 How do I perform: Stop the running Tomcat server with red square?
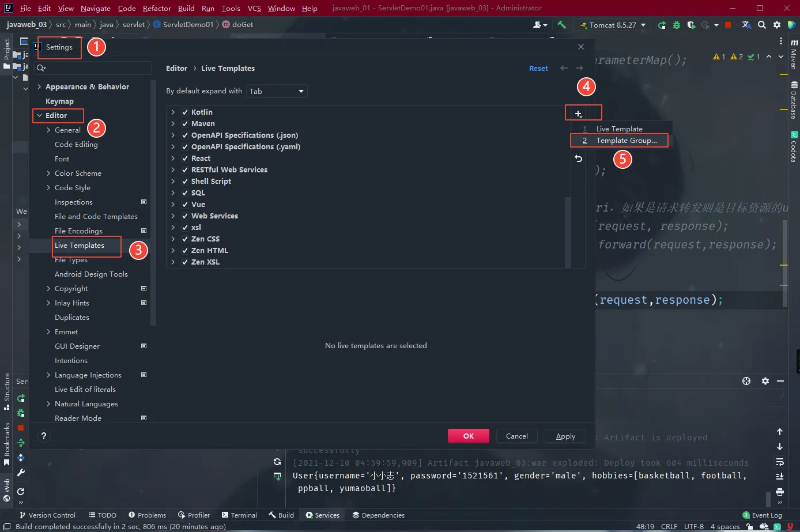click(x=728, y=25)
